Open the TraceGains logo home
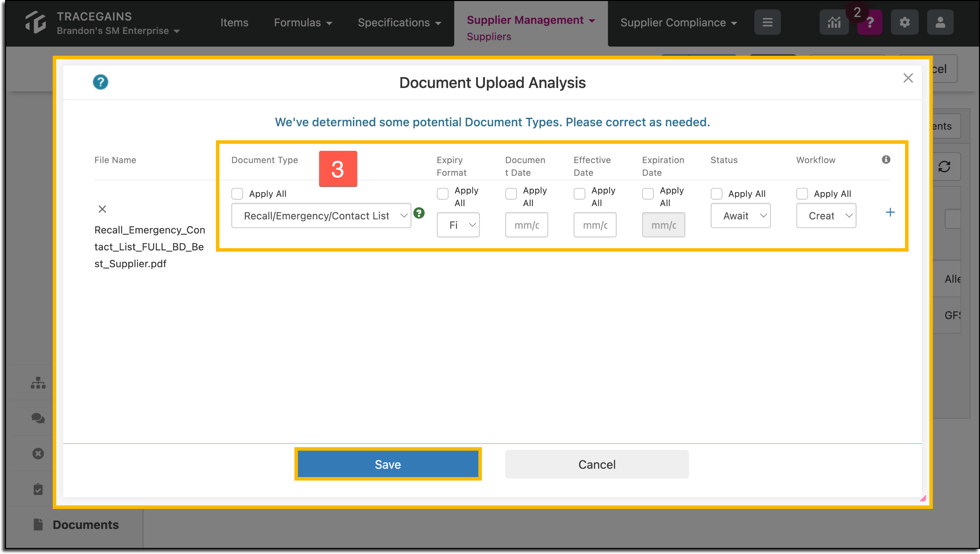The width and height of the screenshot is (980, 554). 35,22
